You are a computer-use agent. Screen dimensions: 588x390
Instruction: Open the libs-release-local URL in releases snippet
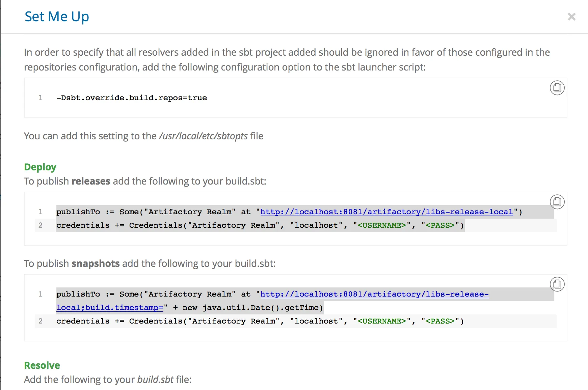coord(386,212)
